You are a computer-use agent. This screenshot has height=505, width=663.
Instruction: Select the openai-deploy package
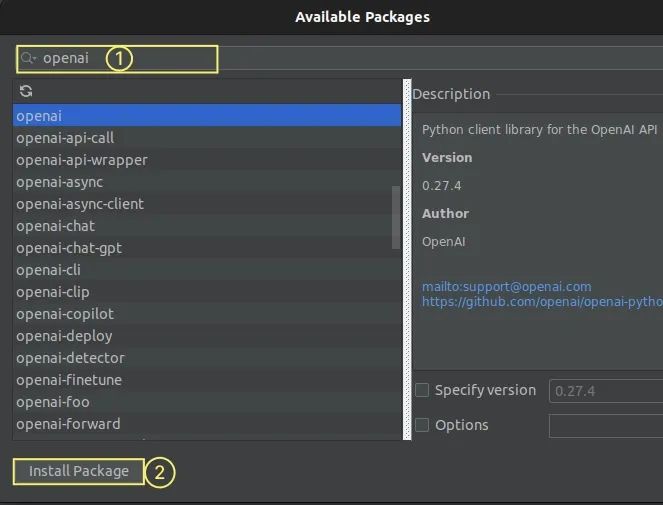coord(207,335)
